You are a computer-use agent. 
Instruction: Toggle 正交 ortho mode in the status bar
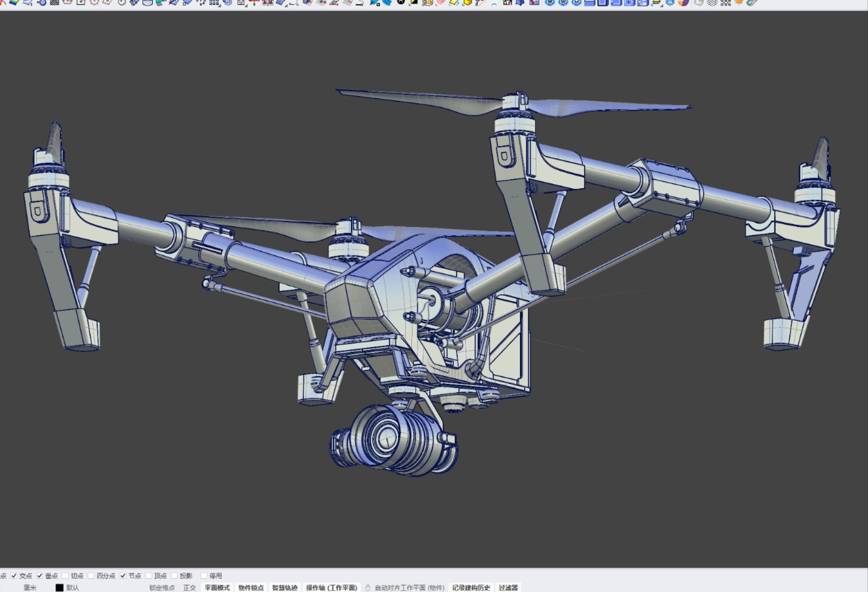(x=189, y=588)
